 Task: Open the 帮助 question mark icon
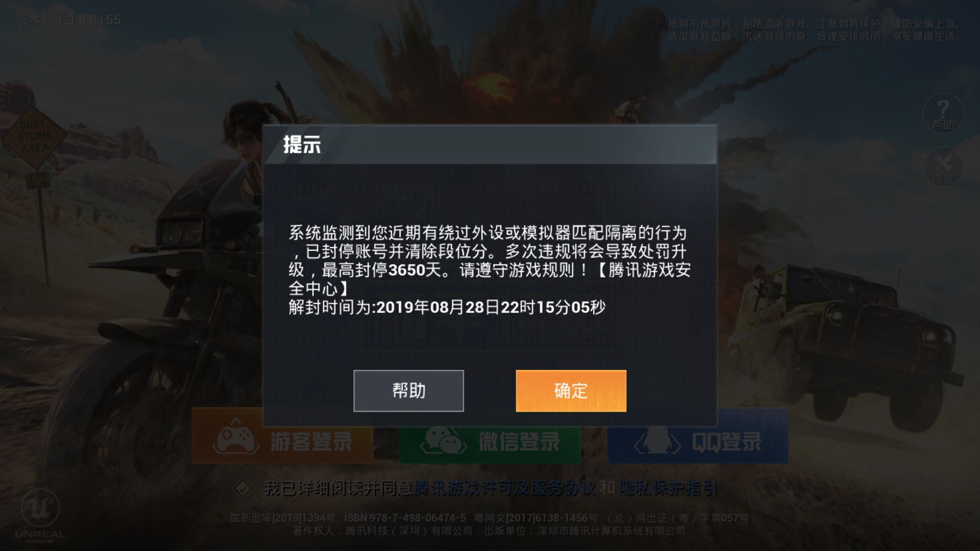tap(943, 114)
